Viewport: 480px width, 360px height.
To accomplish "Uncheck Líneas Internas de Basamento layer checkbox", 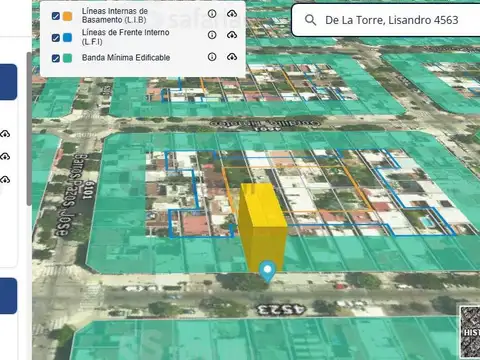I will [x=56, y=16].
